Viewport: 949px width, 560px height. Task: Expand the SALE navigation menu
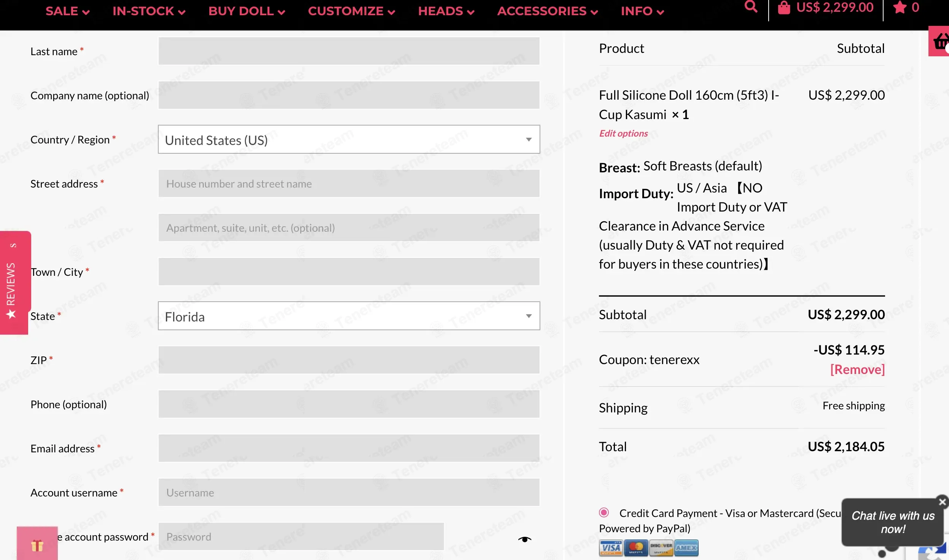(x=68, y=11)
